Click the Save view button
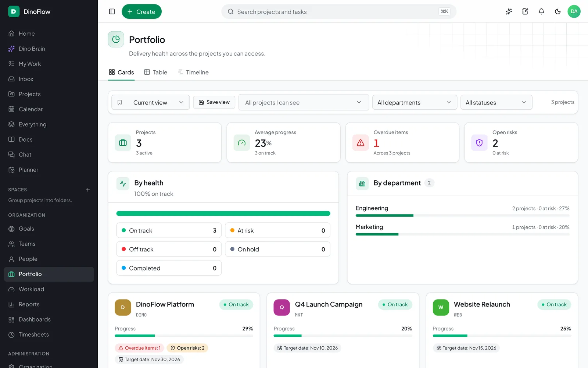The height and width of the screenshot is (368, 588). [214, 102]
